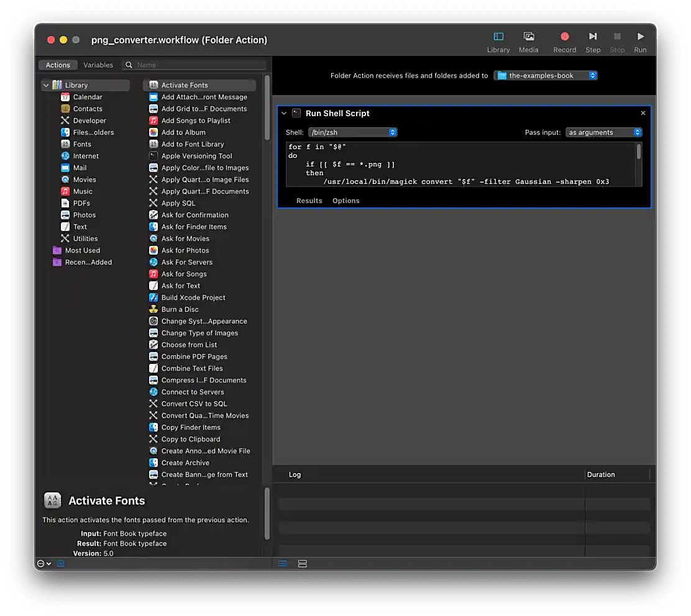Collapse the Run Shell Script action
691x616 pixels.
point(283,114)
